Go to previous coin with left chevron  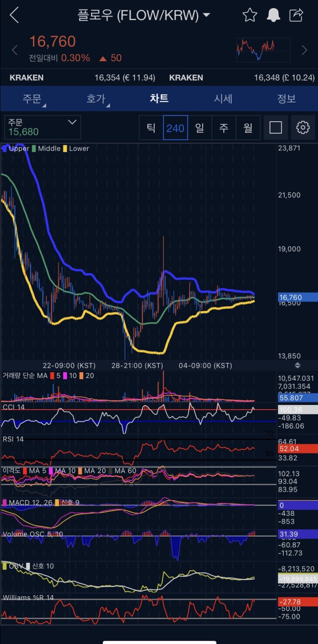tap(15, 50)
